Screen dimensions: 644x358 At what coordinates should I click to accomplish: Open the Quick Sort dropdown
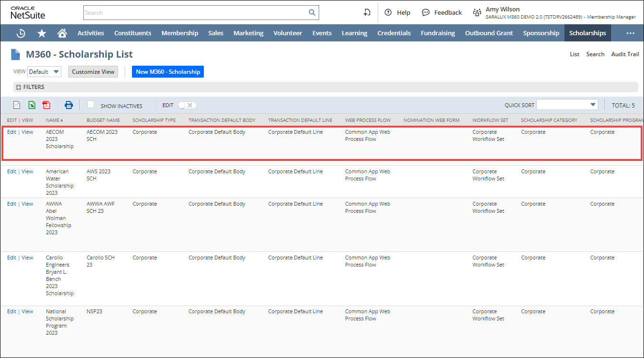pyautogui.click(x=567, y=105)
